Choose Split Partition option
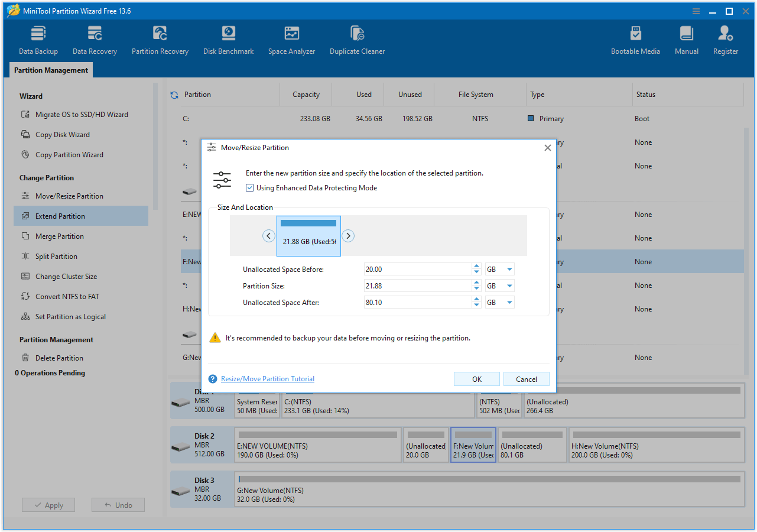Image resolution: width=757 pixels, height=532 pixels. tap(50, 257)
